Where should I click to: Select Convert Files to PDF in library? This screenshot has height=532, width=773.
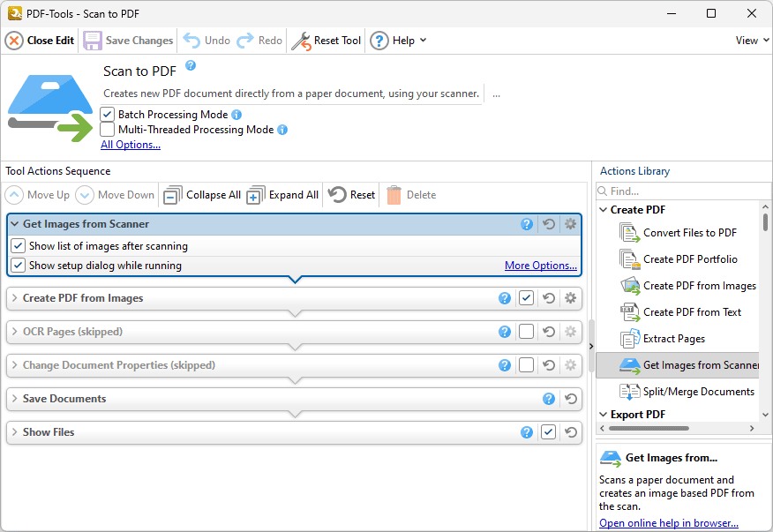[679, 233]
